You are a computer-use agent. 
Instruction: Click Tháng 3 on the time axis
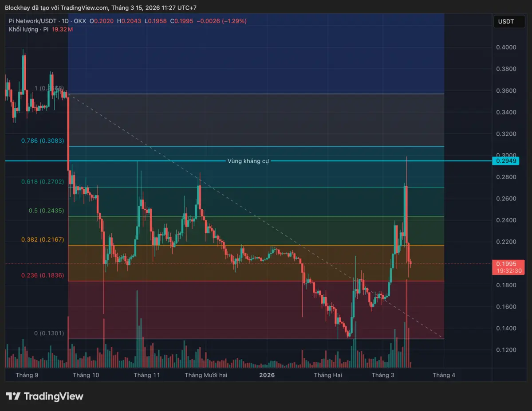point(383,375)
